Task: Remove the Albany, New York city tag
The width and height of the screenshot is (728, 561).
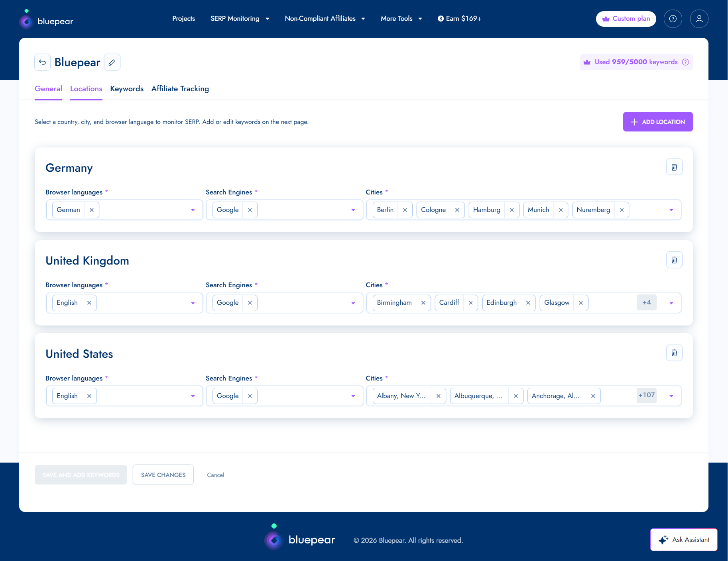Action: [x=439, y=396]
